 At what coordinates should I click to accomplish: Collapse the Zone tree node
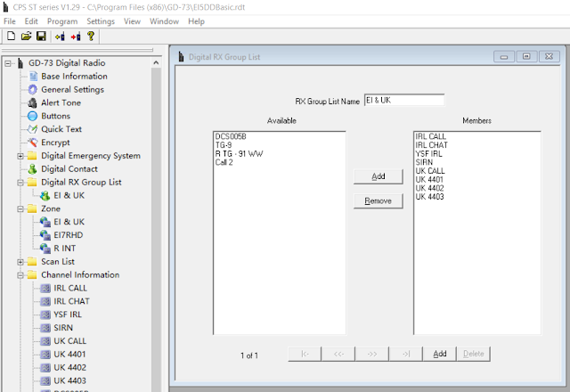coord(20,209)
